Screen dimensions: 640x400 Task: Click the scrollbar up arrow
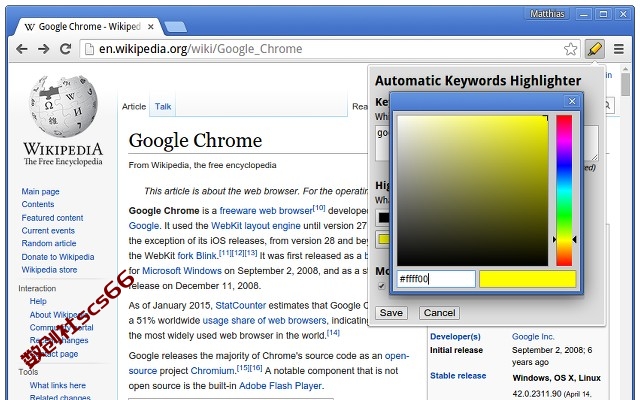tap(626, 68)
